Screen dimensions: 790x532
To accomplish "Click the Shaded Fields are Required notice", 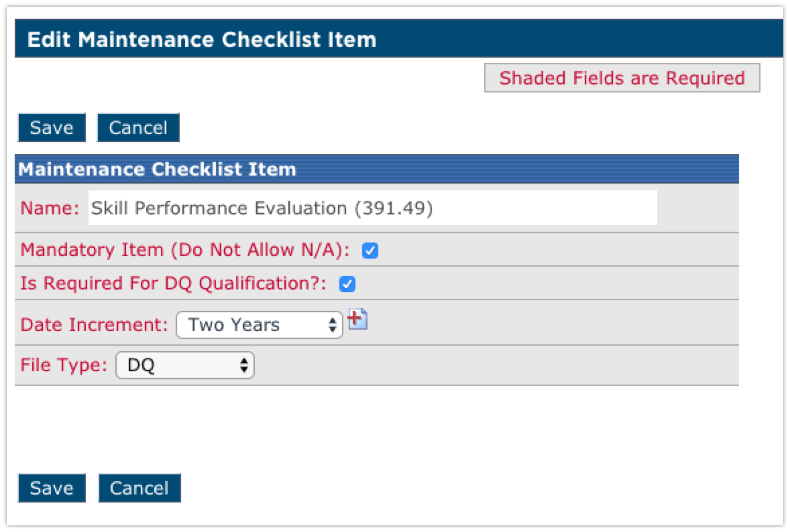I will [x=622, y=78].
